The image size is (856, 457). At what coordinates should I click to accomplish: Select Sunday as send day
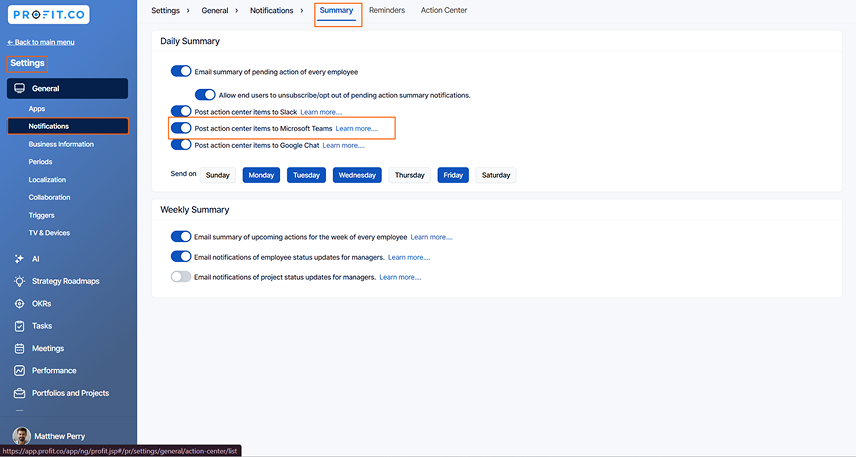(x=217, y=175)
